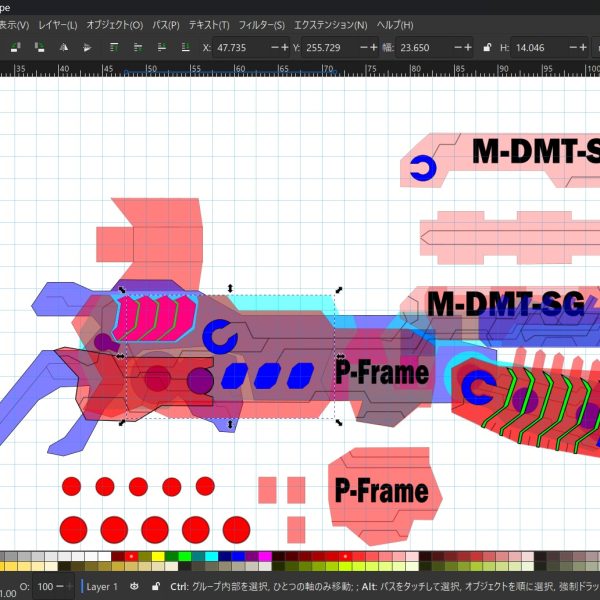Rotate selection 90° counter-clockwise icon
This screenshot has height=600, width=600.
(x=16, y=47)
